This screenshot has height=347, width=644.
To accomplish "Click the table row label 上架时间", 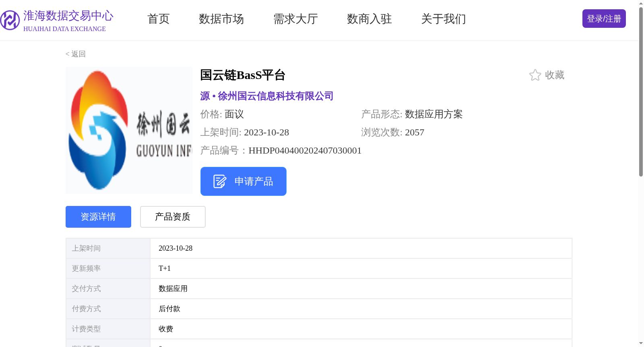I will [x=86, y=248].
